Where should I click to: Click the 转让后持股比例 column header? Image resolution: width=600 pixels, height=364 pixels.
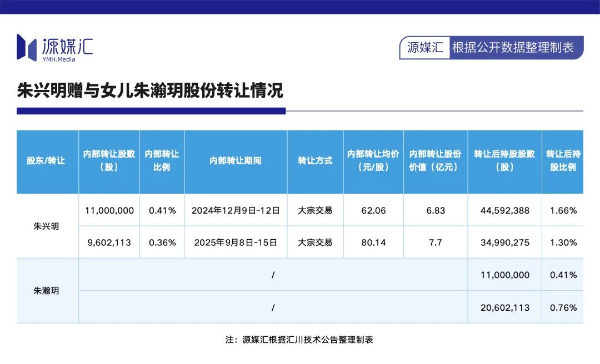(x=563, y=160)
